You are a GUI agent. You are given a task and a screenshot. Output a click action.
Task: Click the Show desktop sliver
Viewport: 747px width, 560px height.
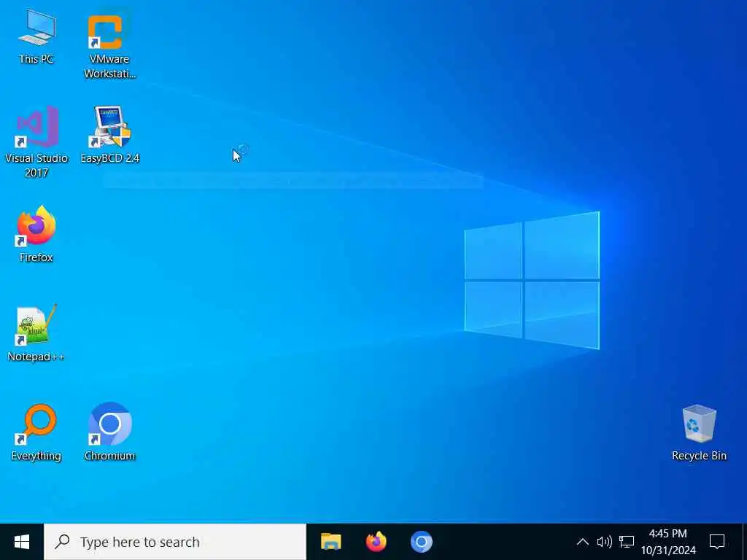tap(745, 542)
